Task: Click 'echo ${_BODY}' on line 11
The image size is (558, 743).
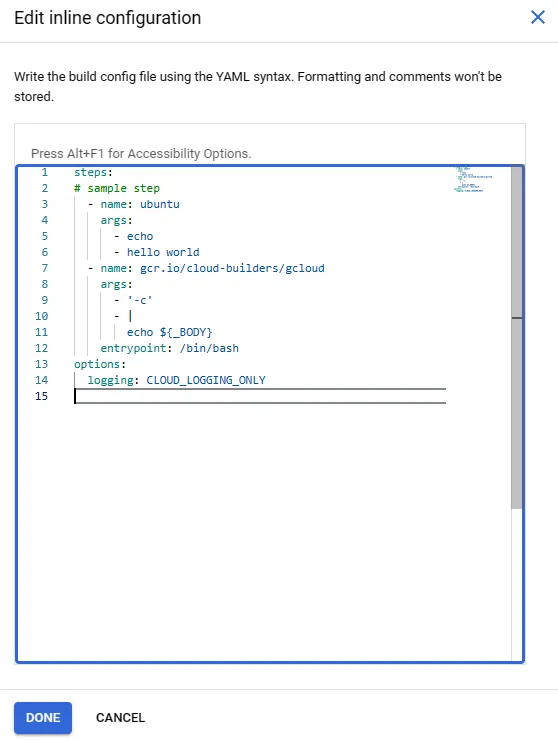Action: click(x=169, y=332)
